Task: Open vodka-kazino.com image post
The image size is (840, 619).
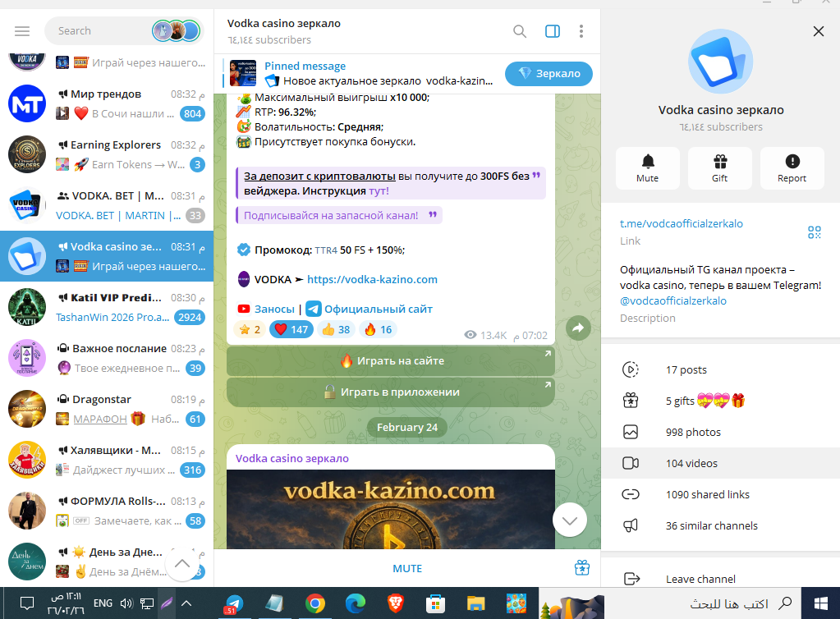Action: pos(391,509)
